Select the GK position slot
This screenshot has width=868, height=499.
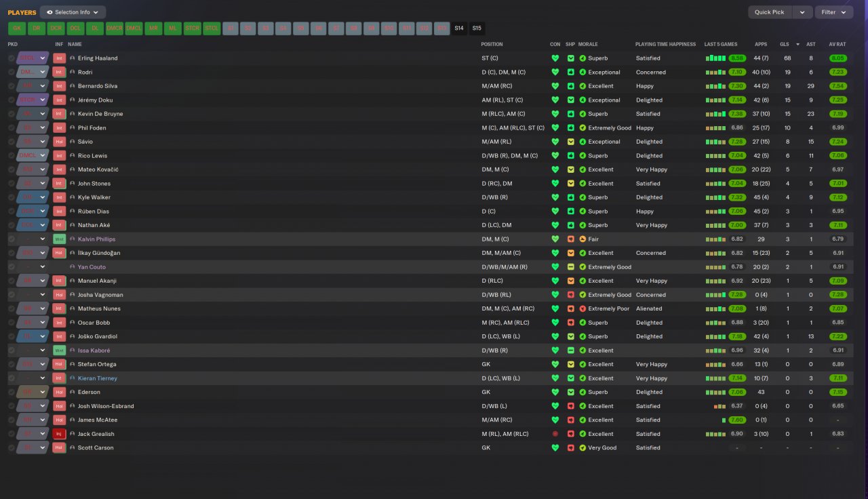17,28
